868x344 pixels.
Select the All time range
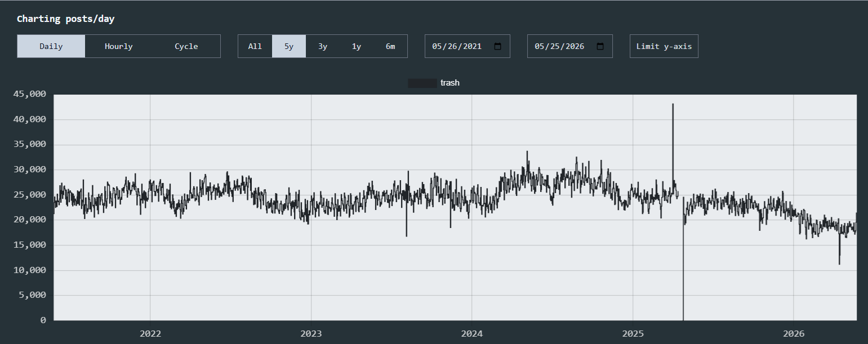pos(255,46)
